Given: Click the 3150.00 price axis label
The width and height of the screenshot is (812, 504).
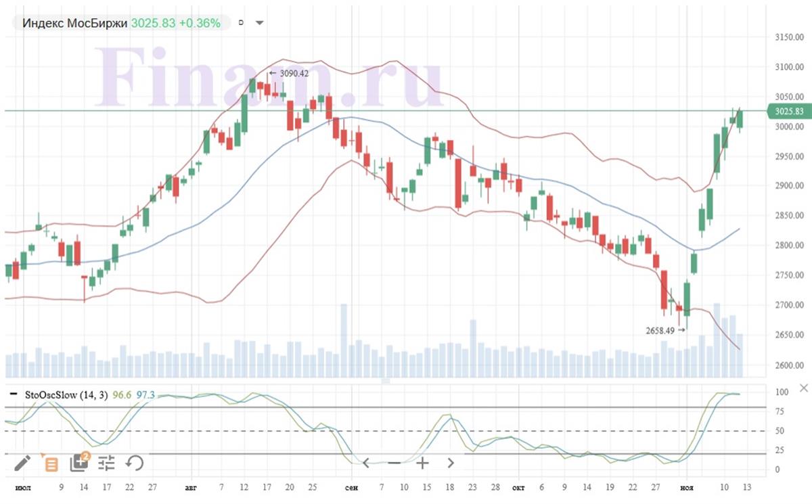Looking at the screenshot, I should (790, 37).
